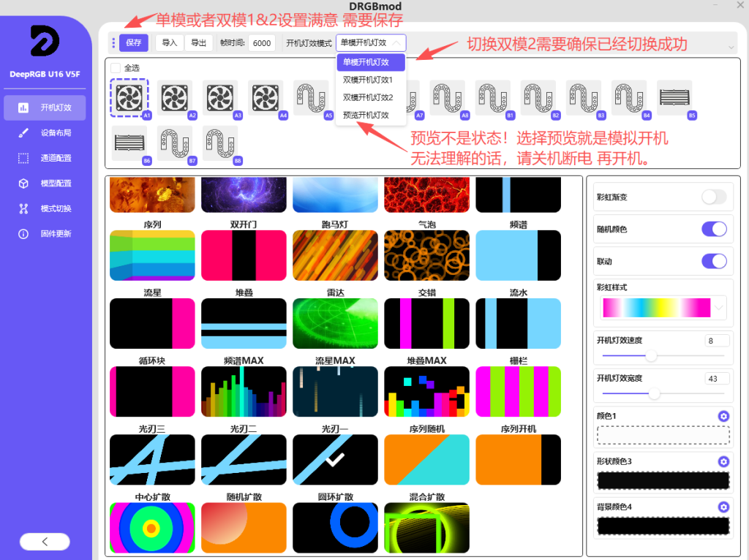The height and width of the screenshot is (560, 749).
Task: Click the 保存 button
Action: coord(134,43)
